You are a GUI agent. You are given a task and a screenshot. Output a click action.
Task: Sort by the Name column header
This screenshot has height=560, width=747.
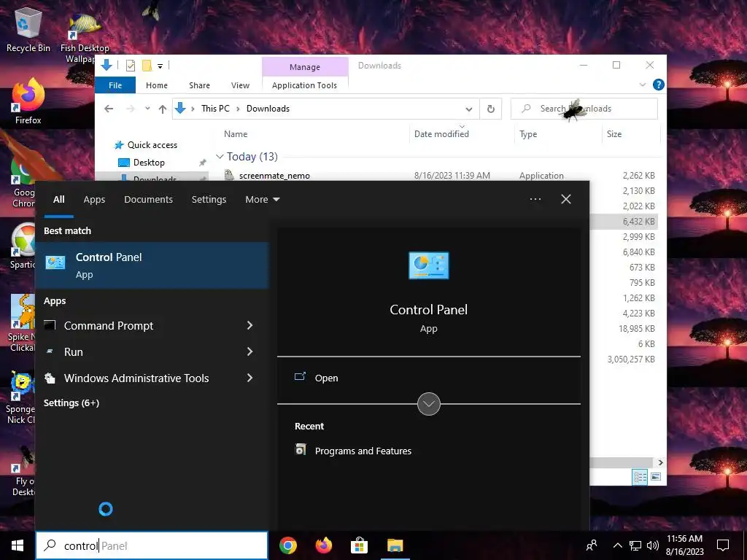(x=236, y=134)
